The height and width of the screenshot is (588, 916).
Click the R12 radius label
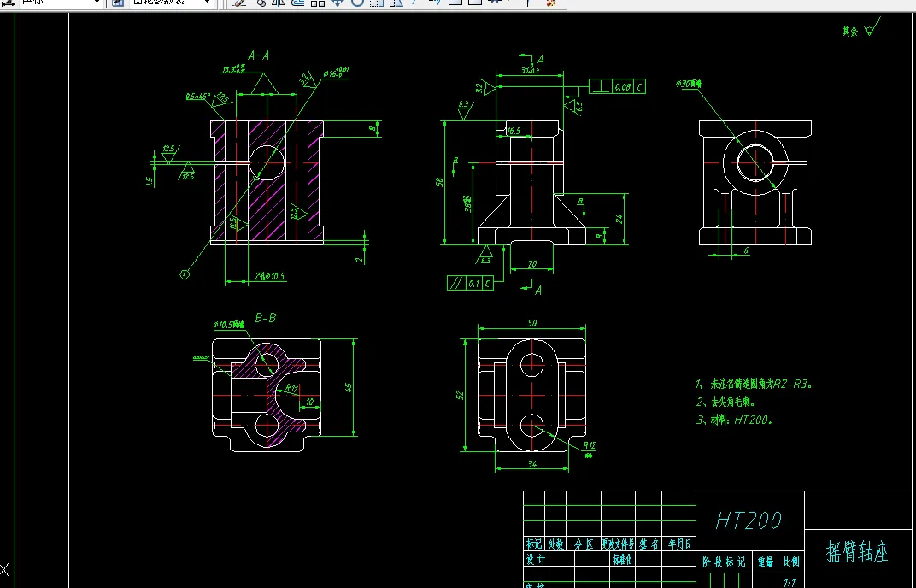point(589,445)
